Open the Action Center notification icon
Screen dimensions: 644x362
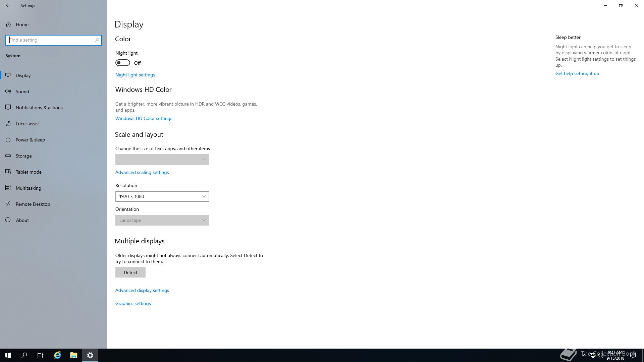tap(633, 355)
